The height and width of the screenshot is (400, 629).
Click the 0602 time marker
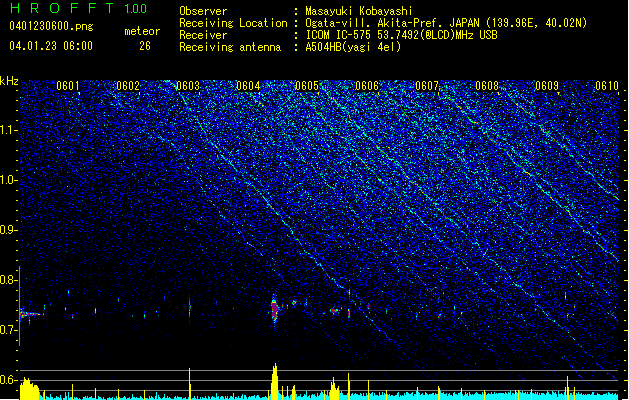[128, 86]
